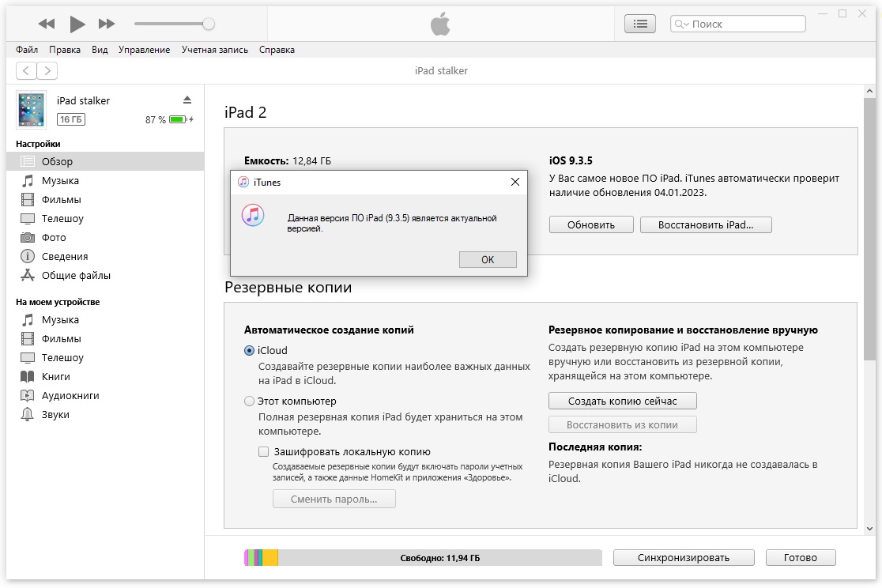Open the Управление menu
Image resolution: width=882 pixels, height=588 pixels.
(x=144, y=50)
